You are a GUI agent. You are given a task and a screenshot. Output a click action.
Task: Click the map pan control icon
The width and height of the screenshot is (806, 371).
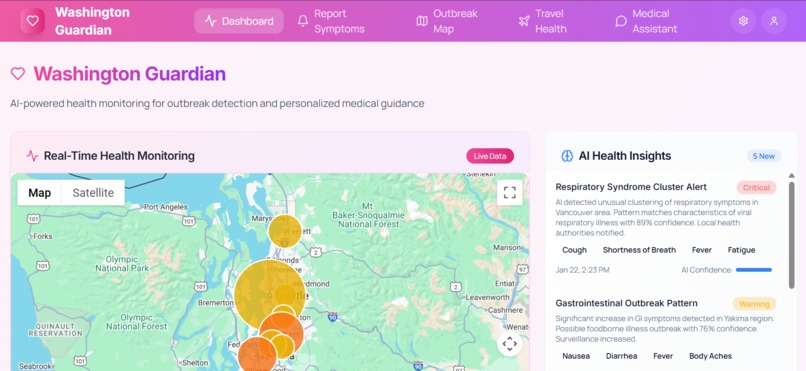point(509,344)
